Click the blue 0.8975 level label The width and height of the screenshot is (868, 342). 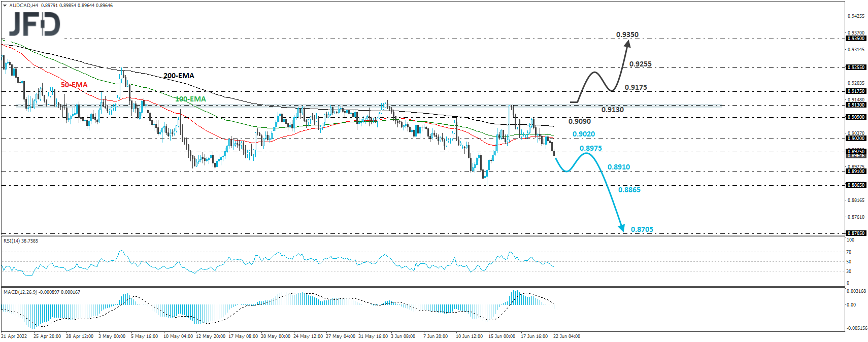591,148
